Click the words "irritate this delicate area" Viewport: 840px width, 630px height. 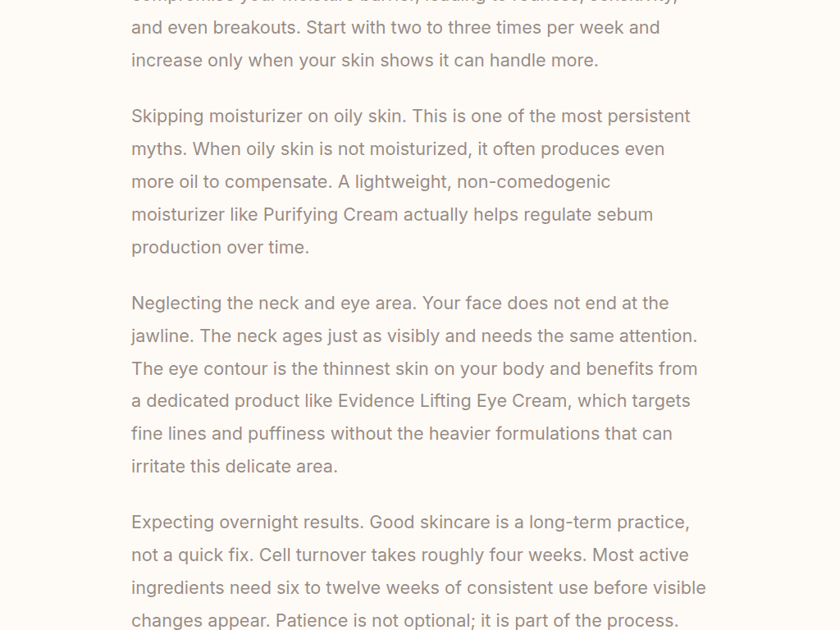click(233, 467)
